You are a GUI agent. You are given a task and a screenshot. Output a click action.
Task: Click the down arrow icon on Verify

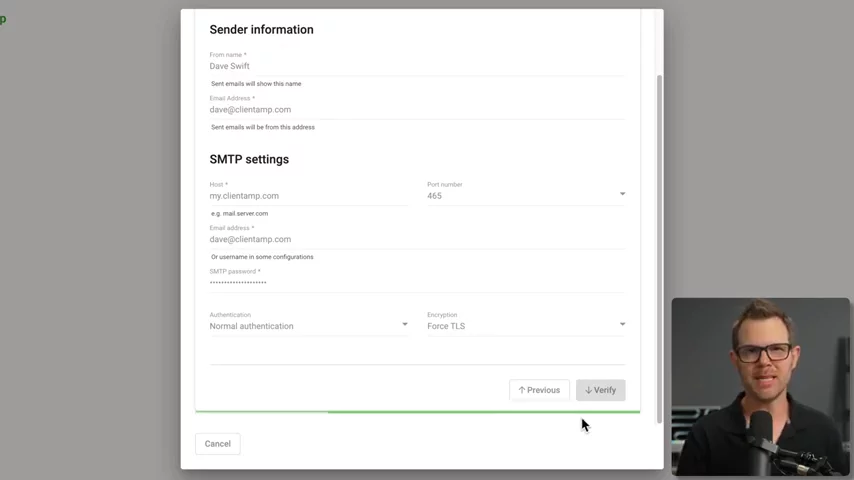tap(589, 390)
